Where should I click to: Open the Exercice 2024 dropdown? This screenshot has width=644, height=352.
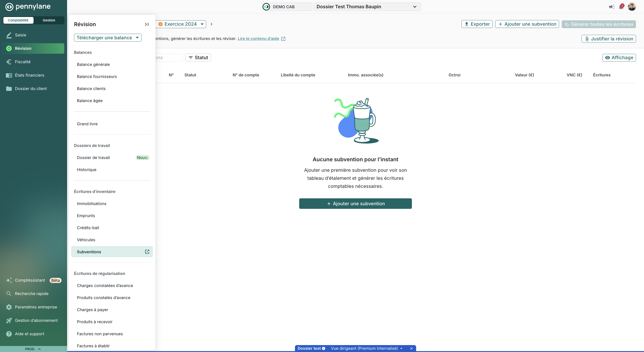point(181,24)
